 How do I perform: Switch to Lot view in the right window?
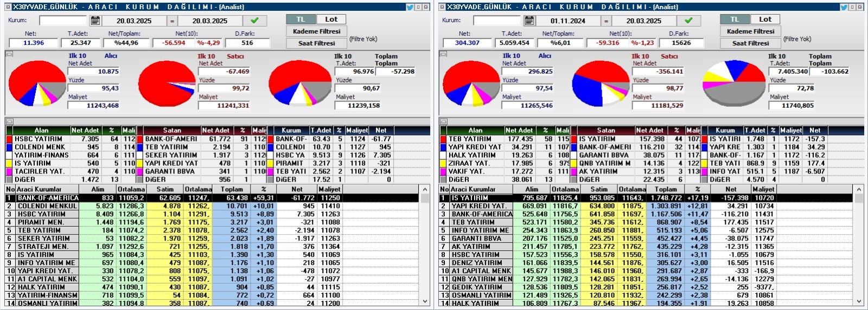coord(765,20)
